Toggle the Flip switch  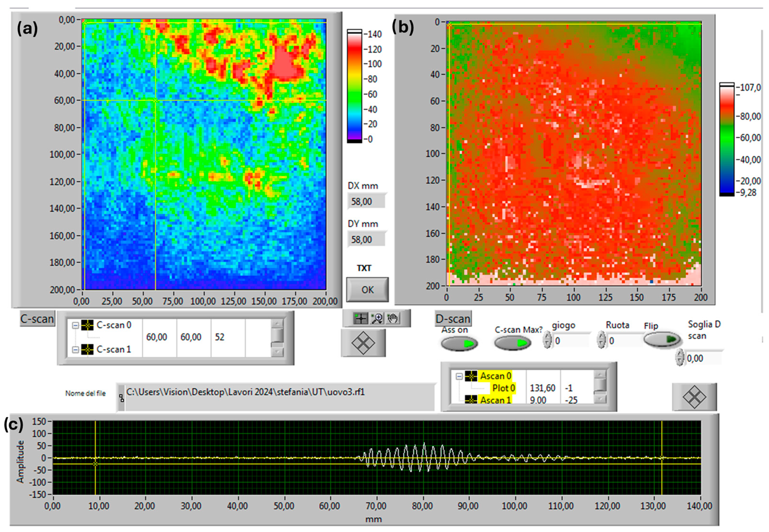pos(662,339)
